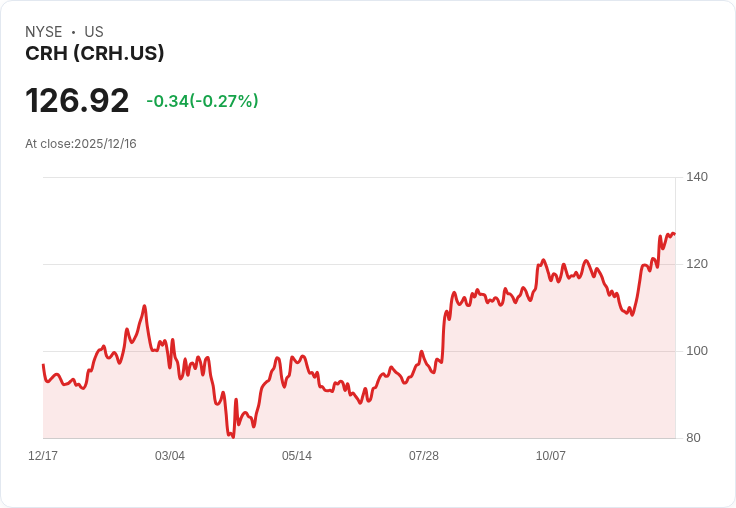Click the latest price point ending the line
The image size is (736, 508).
tap(675, 234)
